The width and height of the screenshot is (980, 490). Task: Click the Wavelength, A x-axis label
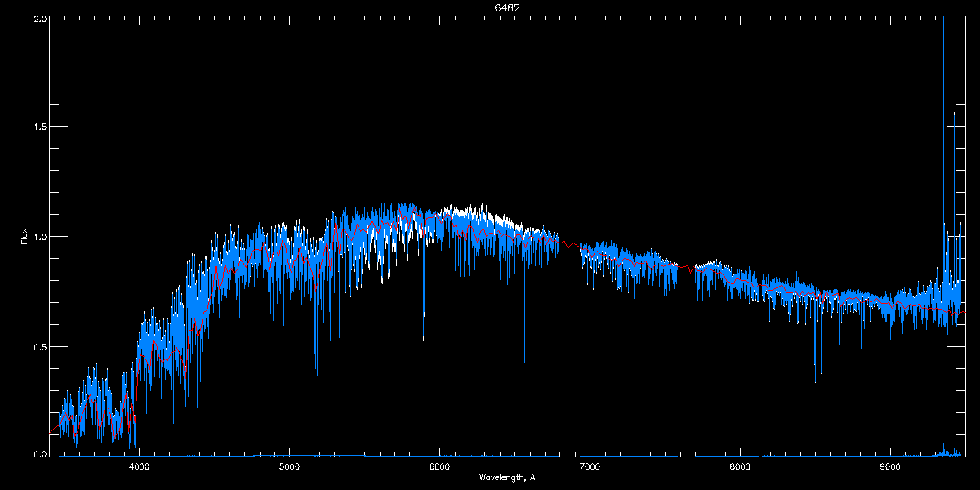coord(506,477)
